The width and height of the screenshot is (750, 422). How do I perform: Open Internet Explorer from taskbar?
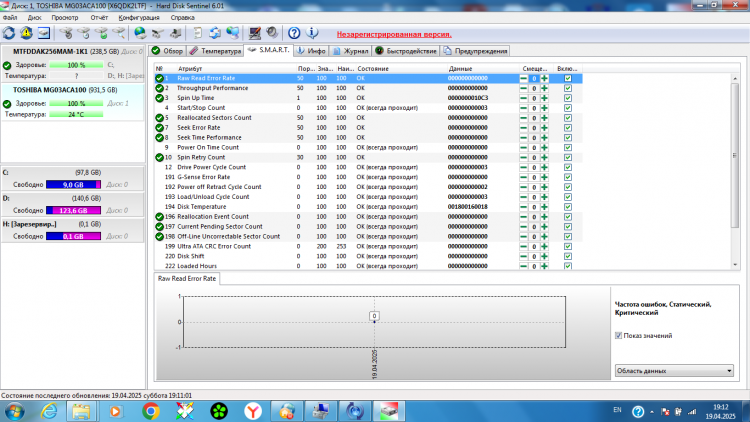(x=49, y=411)
